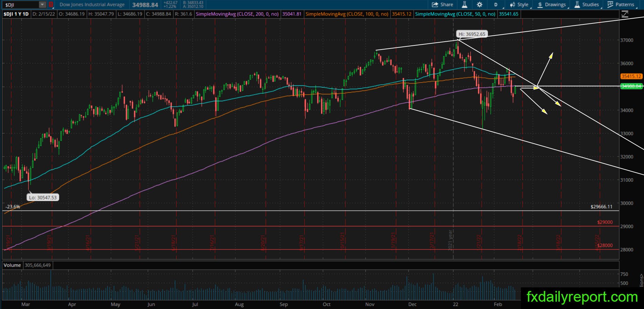This screenshot has height=309, width=644.
Task: Click the 100 SMA value 35415.12 in the study header
Action: click(x=401, y=14)
